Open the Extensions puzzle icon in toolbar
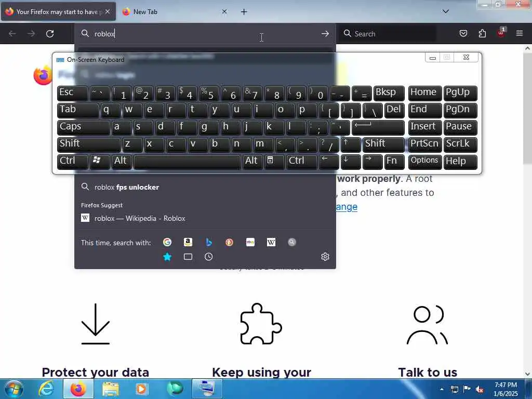This screenshot has height=399, width=532. (482, 33)
